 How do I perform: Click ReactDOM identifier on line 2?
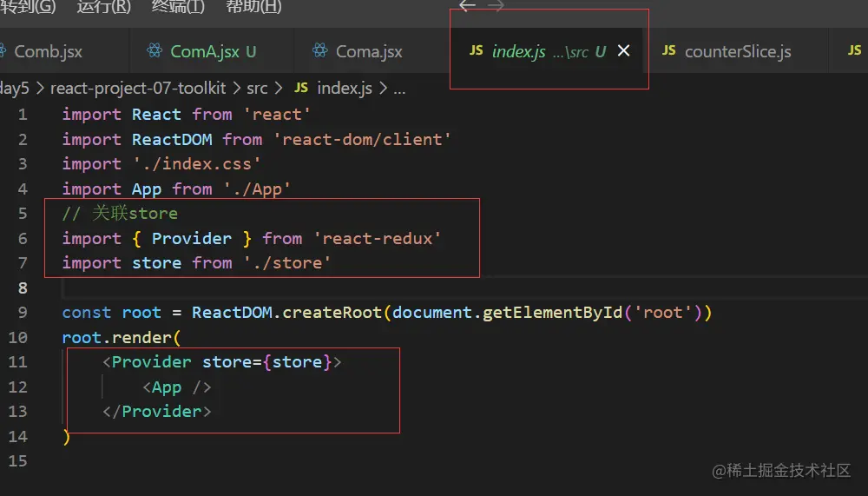click(172, 140)
